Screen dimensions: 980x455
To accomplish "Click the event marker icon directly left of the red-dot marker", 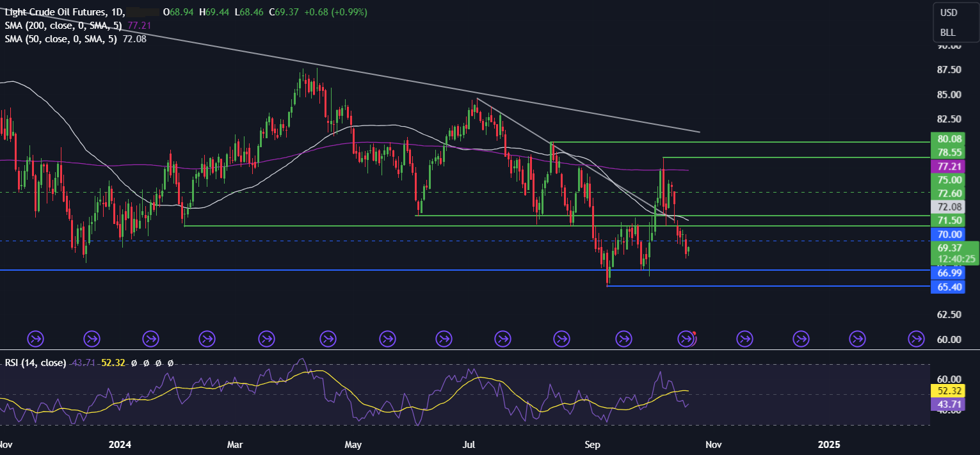I will tap(623, 338).
